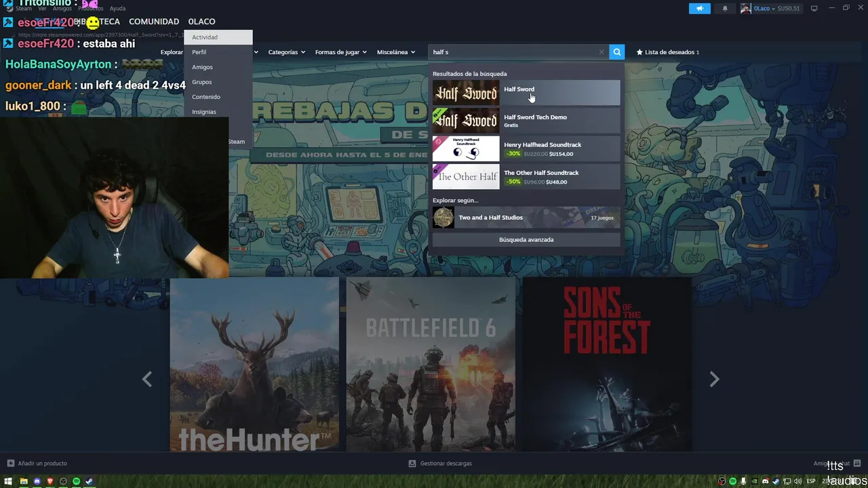Open the Ayuda menu

pyautogui.click(x=117, y=8)
